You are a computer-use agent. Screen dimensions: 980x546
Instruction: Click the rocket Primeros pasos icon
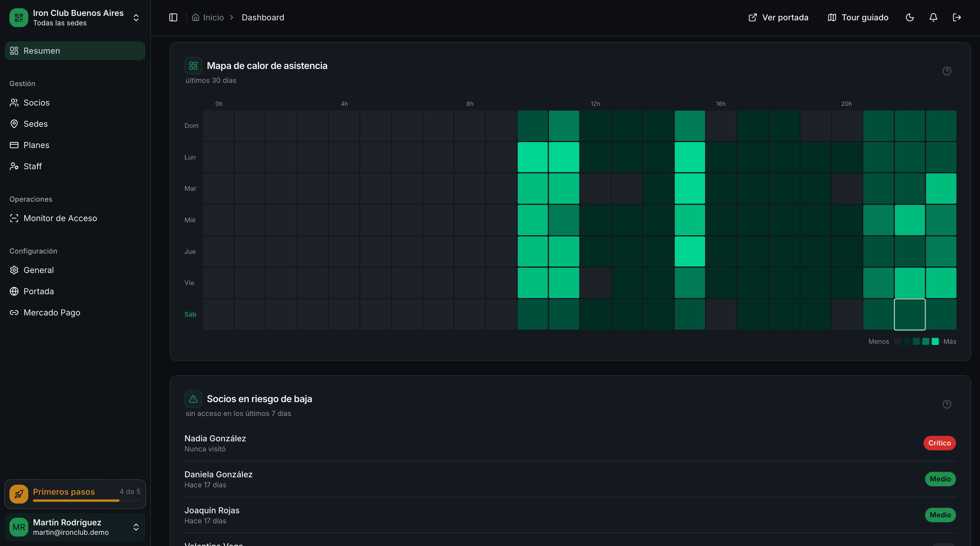pyautogui.click(x=19, y=494)
